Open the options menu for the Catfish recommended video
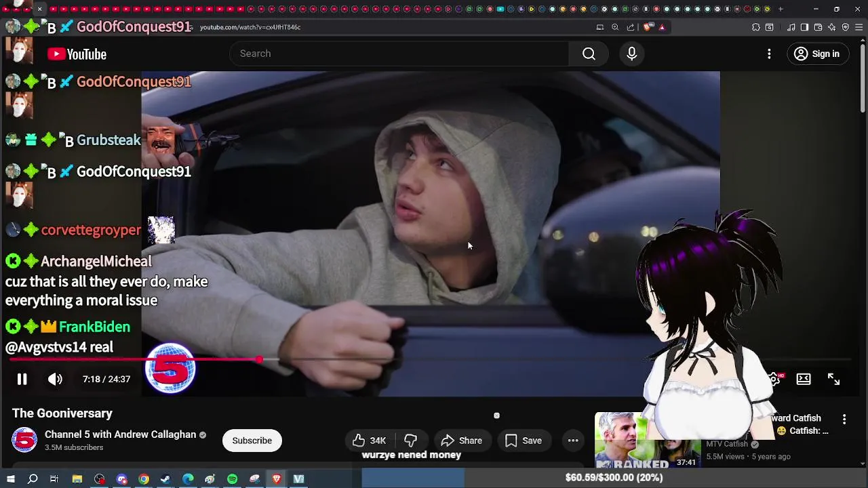This screenshot has width=868, height=488. point(844,420)
